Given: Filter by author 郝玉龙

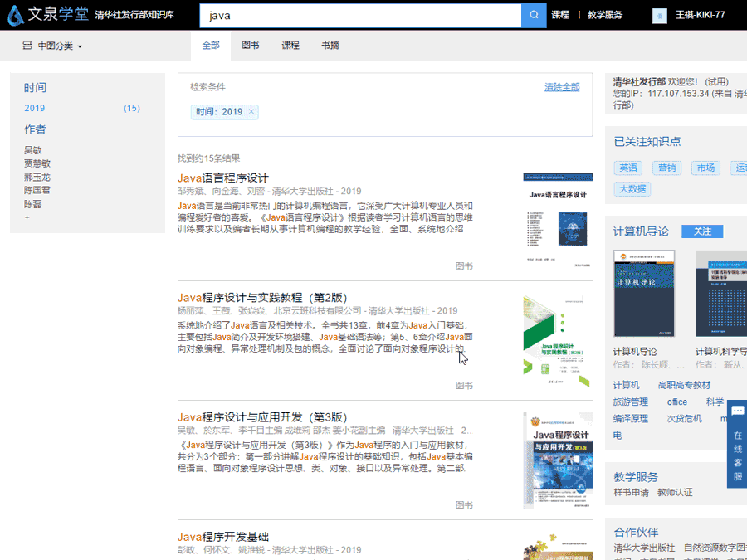Looking at the screenshot, I should coord(37,178).
